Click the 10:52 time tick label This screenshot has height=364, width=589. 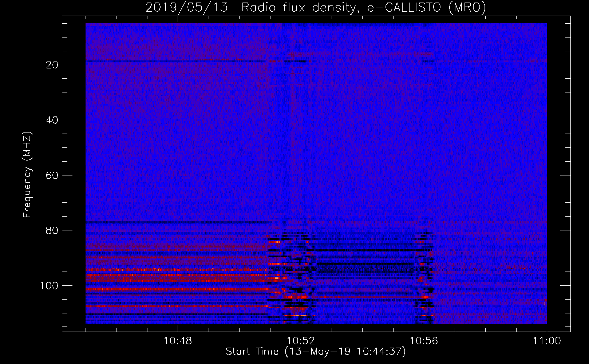[x=301, y=341]
